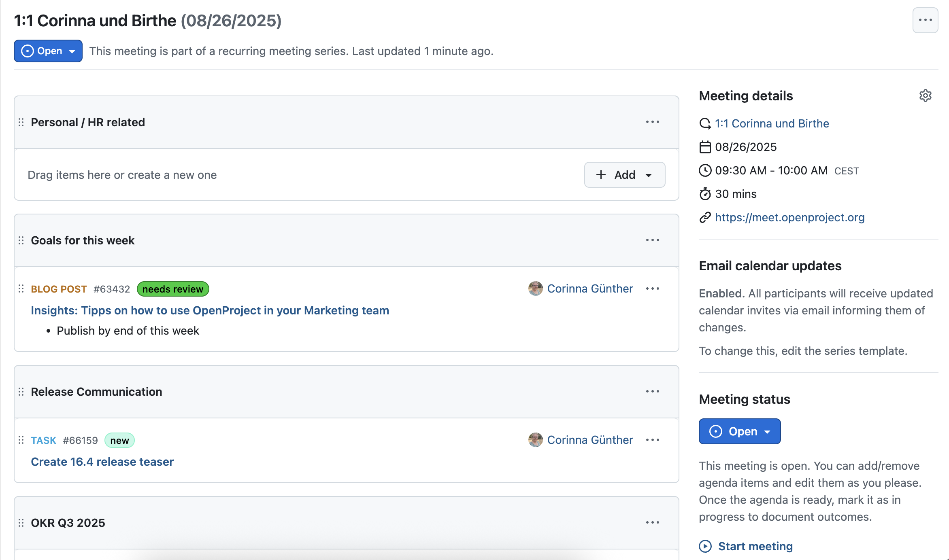Click the stopwatch icon next to "30 mins"
Image resolution: width=949 pixels, height=560 pixels.
tap(705, 194)
